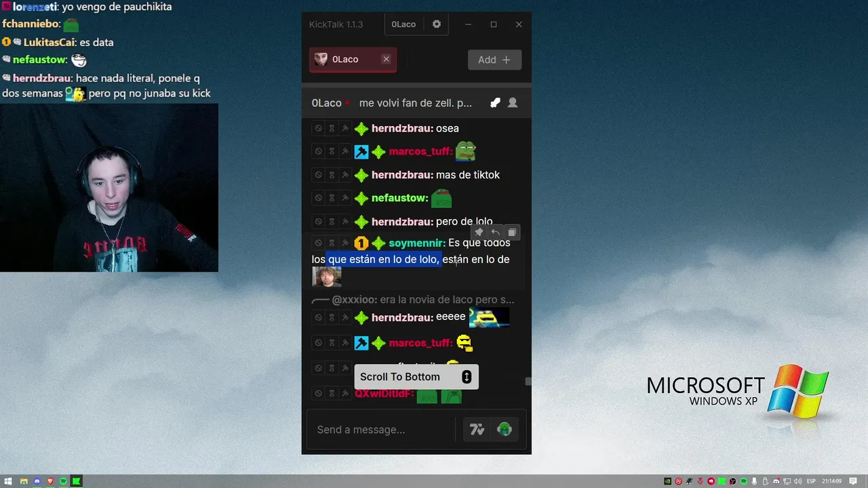Image resolution: width=868 pixels, height=488 pixels.
Task: Click the taskbar clock 21:14:09
Action: 832,481
